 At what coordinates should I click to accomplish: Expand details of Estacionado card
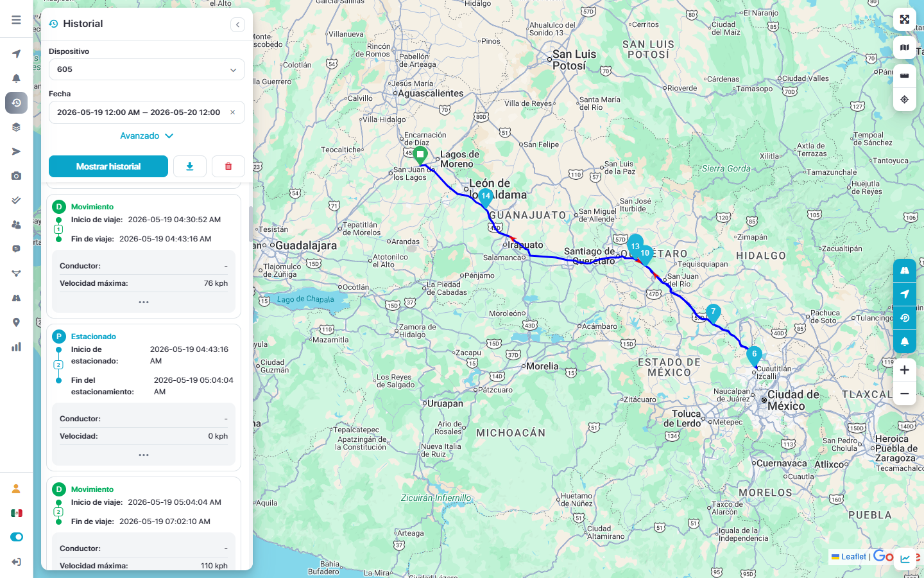(144, 455)
